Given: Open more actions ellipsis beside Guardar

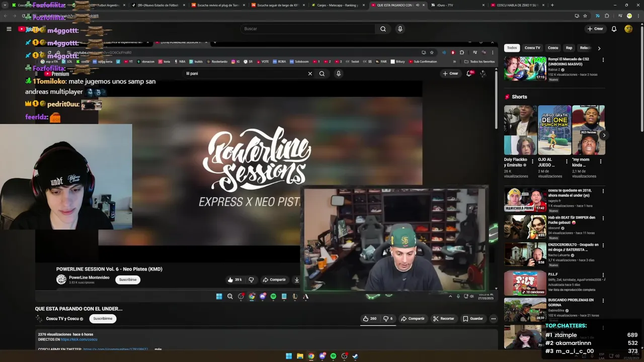Looking at the screenshot, I should (x=494, y=318).
